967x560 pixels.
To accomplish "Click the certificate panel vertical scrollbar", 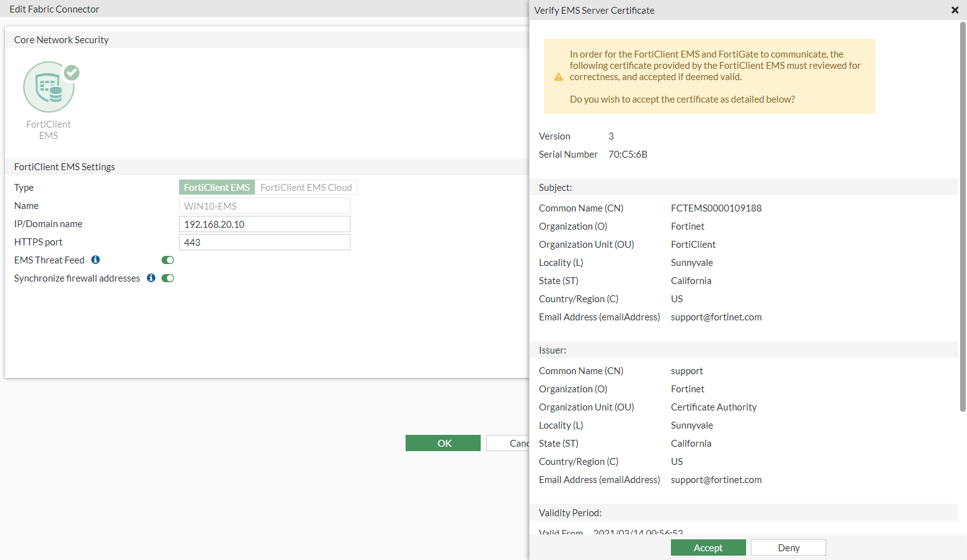I will coord(963,217).
